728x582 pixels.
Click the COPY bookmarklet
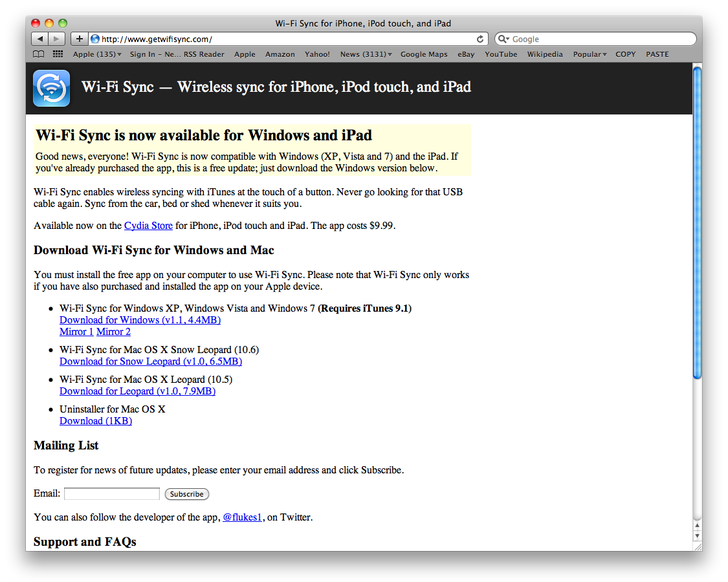click(x=625, y=54)
